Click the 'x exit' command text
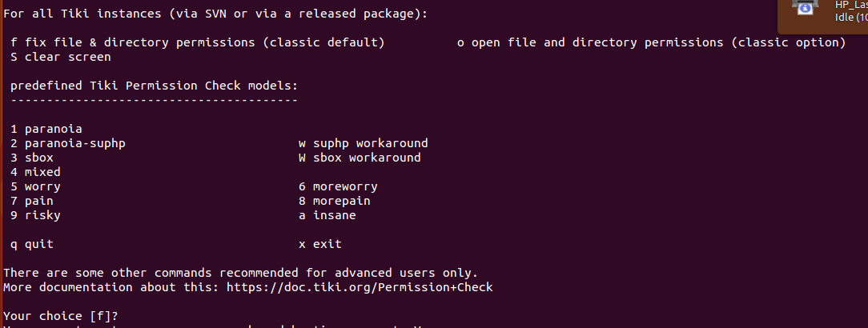The height and width of the screenshot is (328, 868). click(x=320, y=244)
